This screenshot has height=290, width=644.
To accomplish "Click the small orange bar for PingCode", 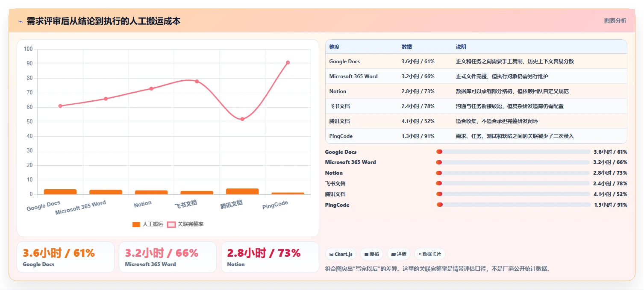I will [288, 193].
